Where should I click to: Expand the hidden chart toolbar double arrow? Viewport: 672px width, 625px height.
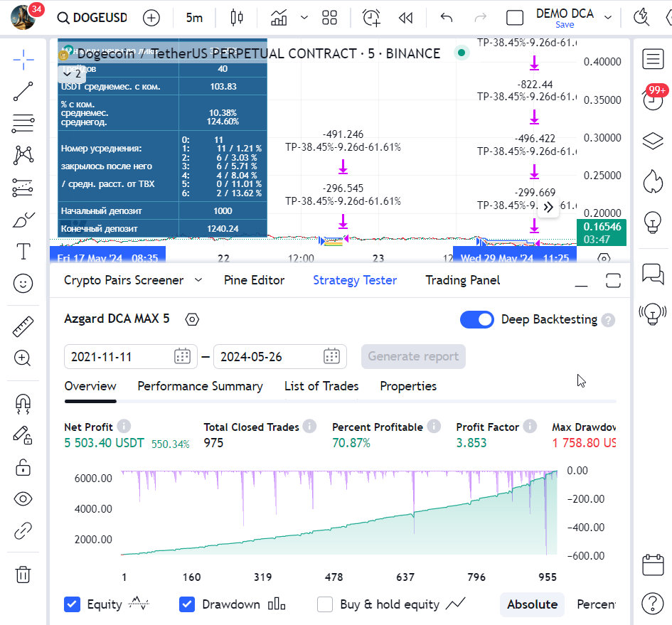548,208
